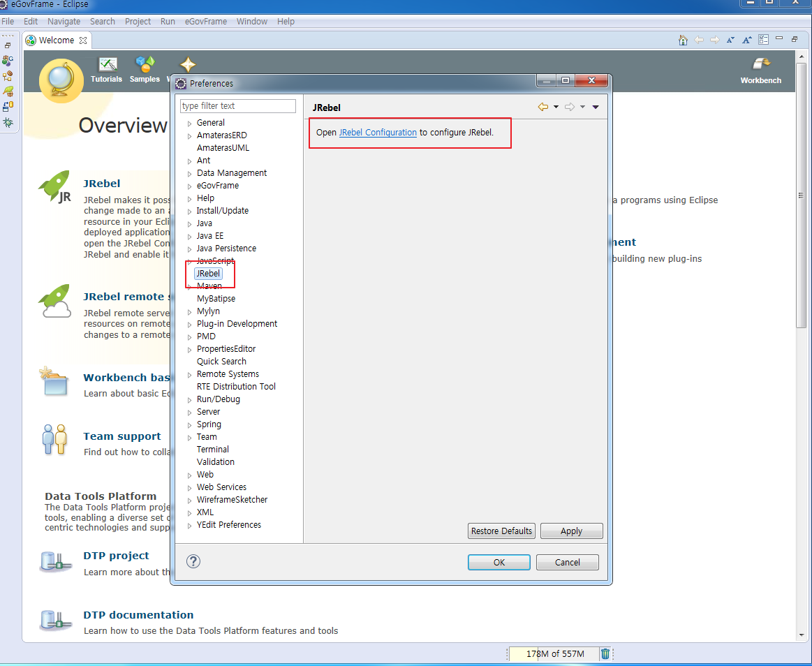
Task: Select Quick Search in preferences tree
Action: (221, 362)
